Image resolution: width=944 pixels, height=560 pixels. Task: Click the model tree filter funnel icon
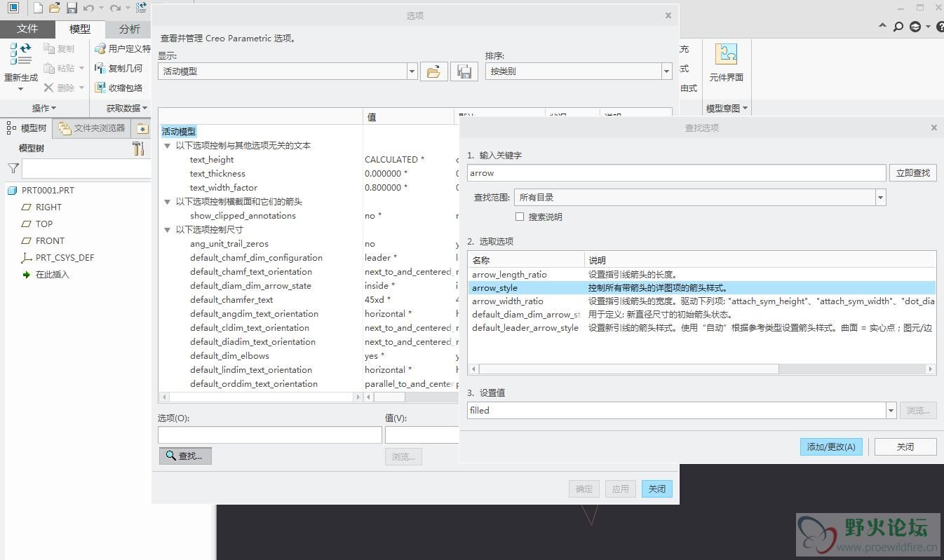click(x=13, y=168)
